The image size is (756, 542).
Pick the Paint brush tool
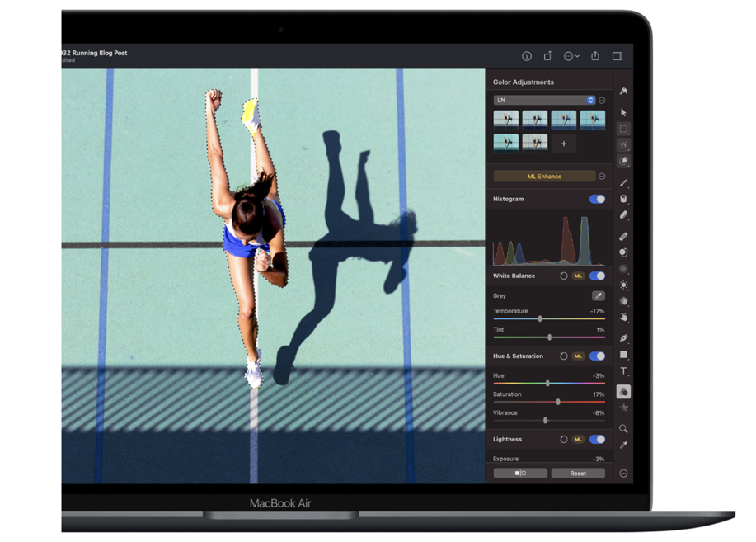pyautogui.click(x=623, y=182)
